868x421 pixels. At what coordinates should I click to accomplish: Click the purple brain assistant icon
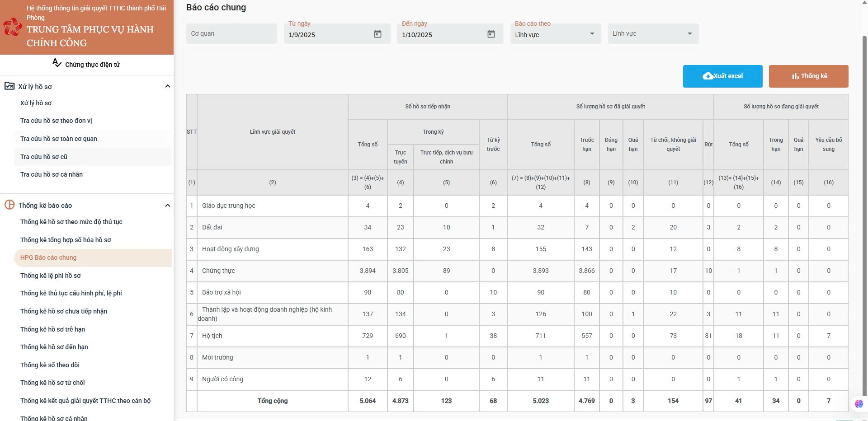859,403
